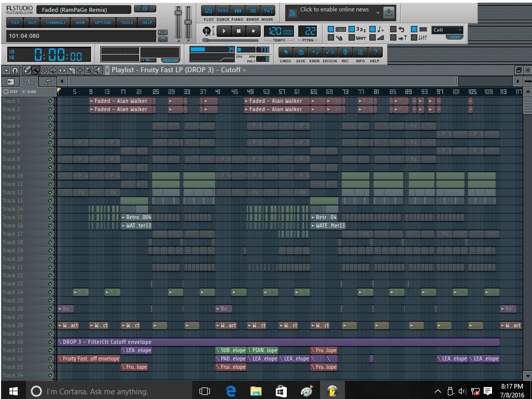Click the download arrow icon near news

click(389, 13)
